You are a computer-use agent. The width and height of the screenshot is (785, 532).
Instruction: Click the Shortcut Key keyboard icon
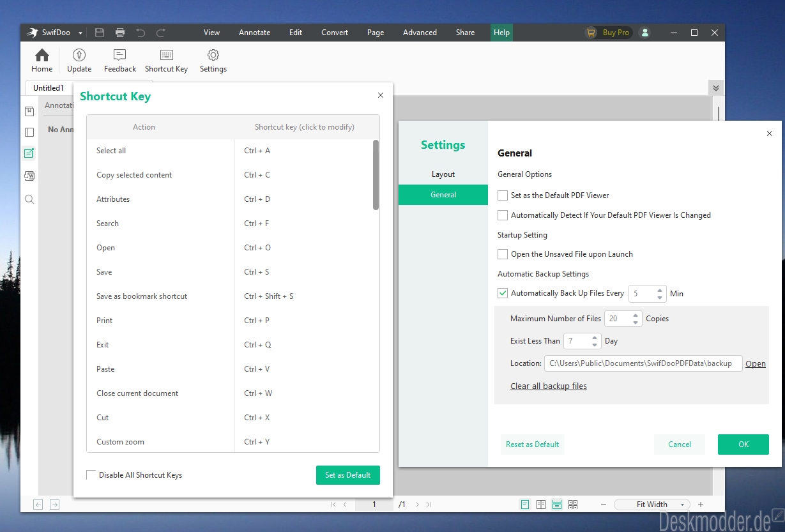(166, 56)
